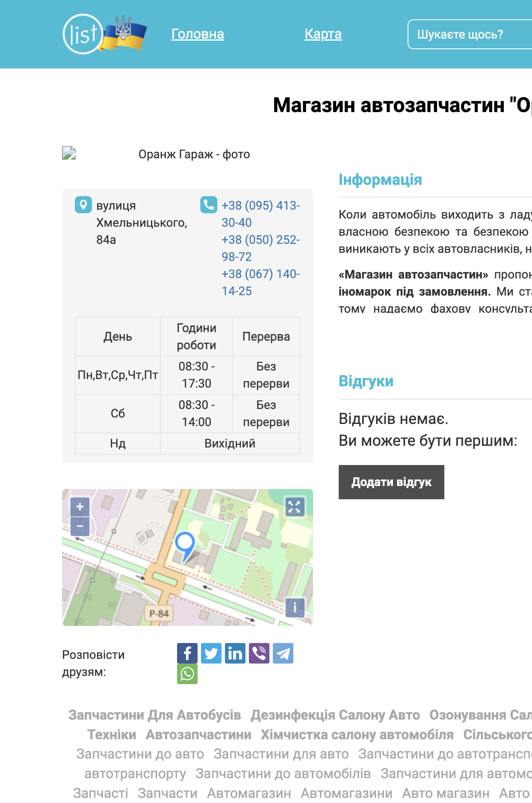Click the Відгуків немає. text

(393, 419)
